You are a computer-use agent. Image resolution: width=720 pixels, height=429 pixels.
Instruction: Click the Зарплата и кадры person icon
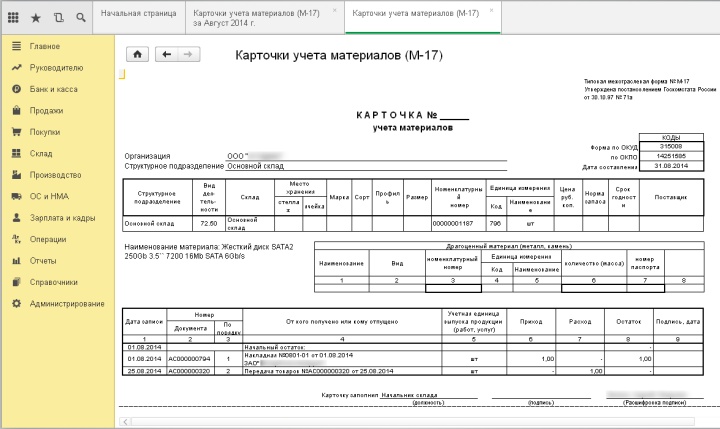pos(17,218)
